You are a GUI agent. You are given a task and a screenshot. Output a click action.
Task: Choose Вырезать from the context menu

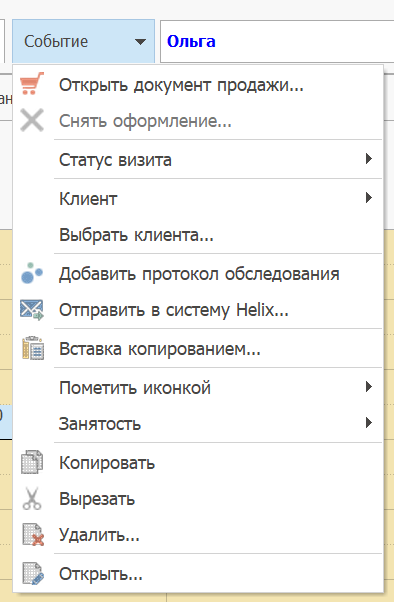tap(198, 499)
